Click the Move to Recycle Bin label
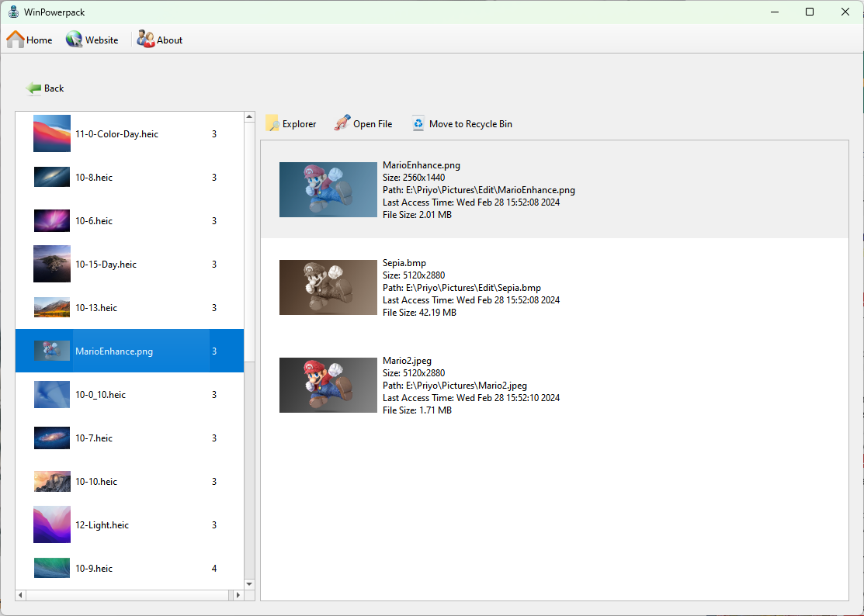864x616 pixels. tap(470, 124)
